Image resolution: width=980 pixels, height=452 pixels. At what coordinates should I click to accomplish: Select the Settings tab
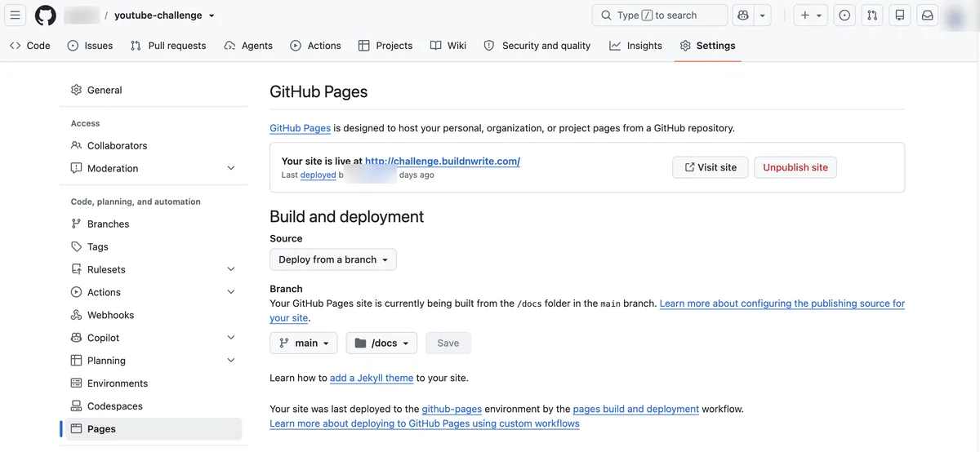(707, 46)
